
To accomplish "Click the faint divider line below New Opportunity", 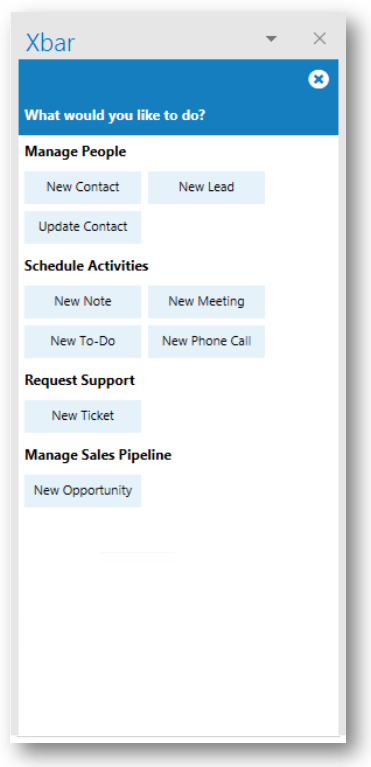I will [x=138, y=552].
